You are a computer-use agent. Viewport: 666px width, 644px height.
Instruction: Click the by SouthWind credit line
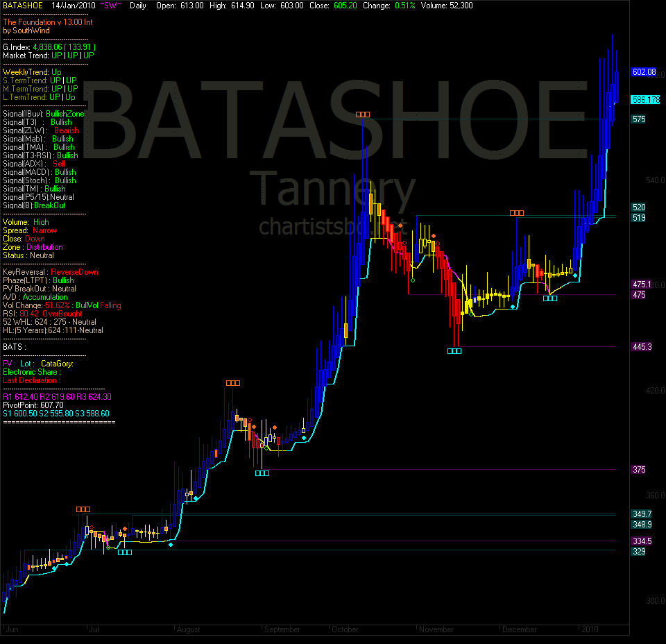coord(26,31)
